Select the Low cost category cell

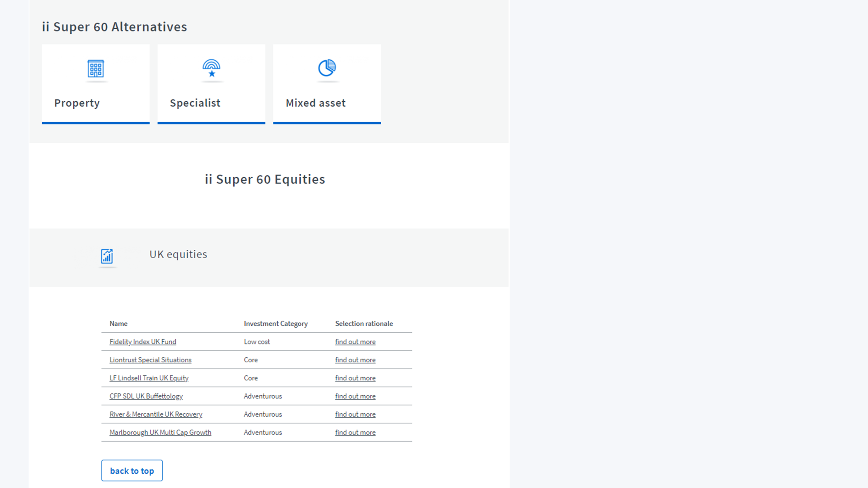257,342
